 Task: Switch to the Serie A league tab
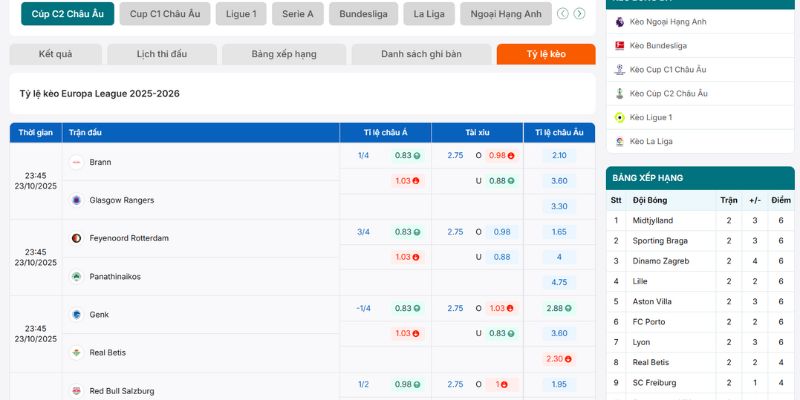tap(297, 14)
